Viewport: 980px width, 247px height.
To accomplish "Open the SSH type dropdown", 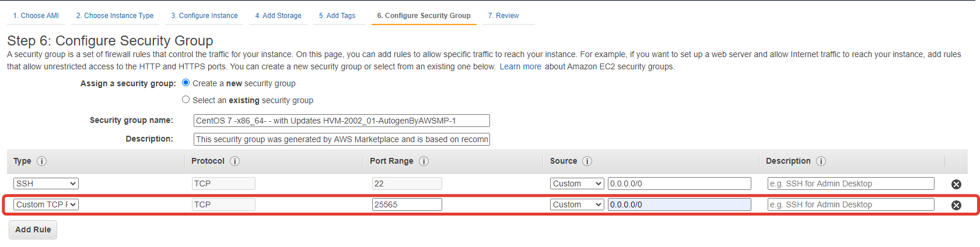I will [46, 184].
